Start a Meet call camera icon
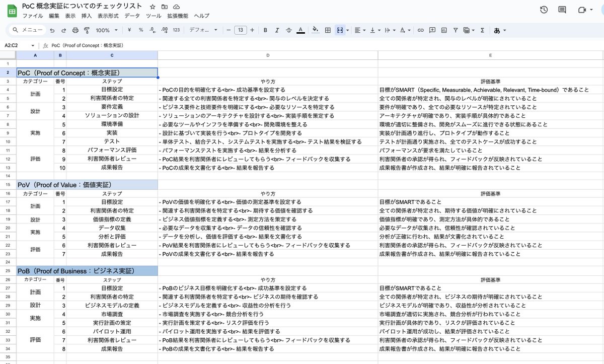 pyautogui.click(x=583, y=10)
